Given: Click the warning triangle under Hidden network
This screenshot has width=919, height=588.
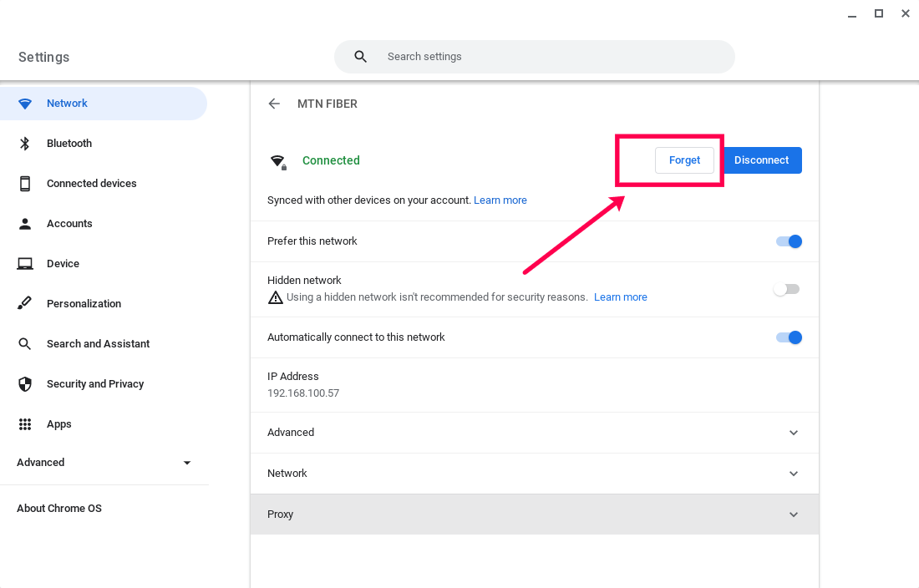Looking at the screenshot, I should pos(275,297).
